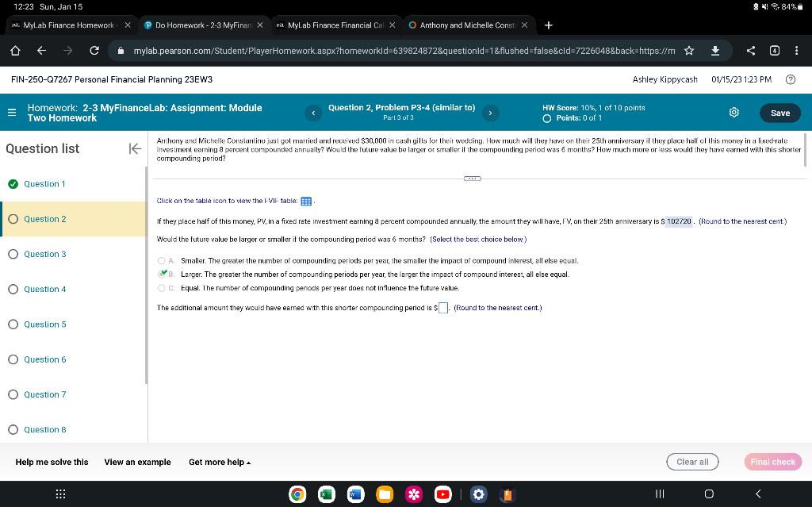Tap the Android recent apps button
This screenshot has height=507, width=812.
(x=660, y=494)
